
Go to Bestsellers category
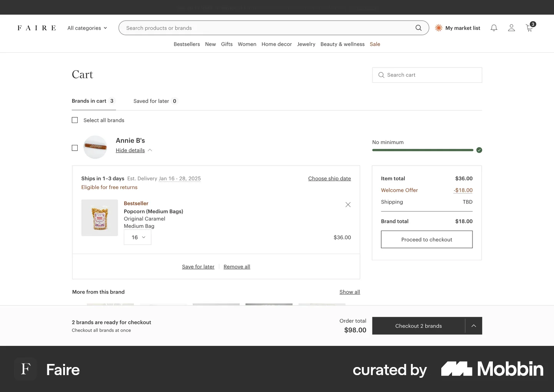[187, 44]
